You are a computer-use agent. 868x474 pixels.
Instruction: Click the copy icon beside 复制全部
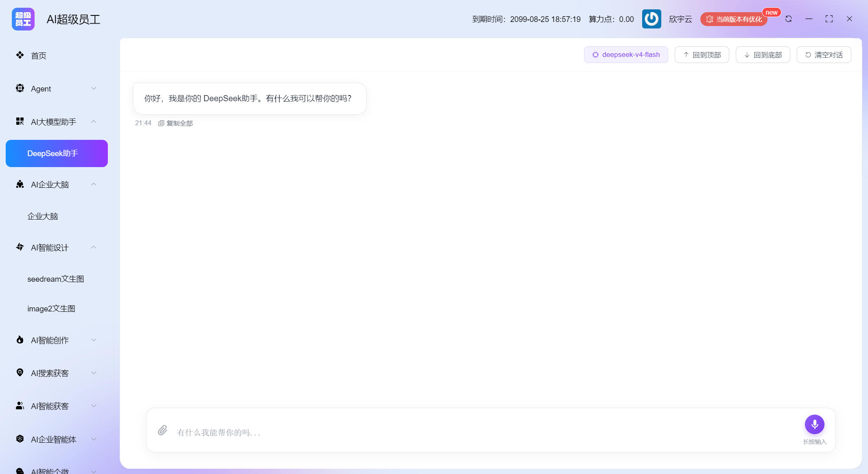pyautogui.click(x=161, y=123)
